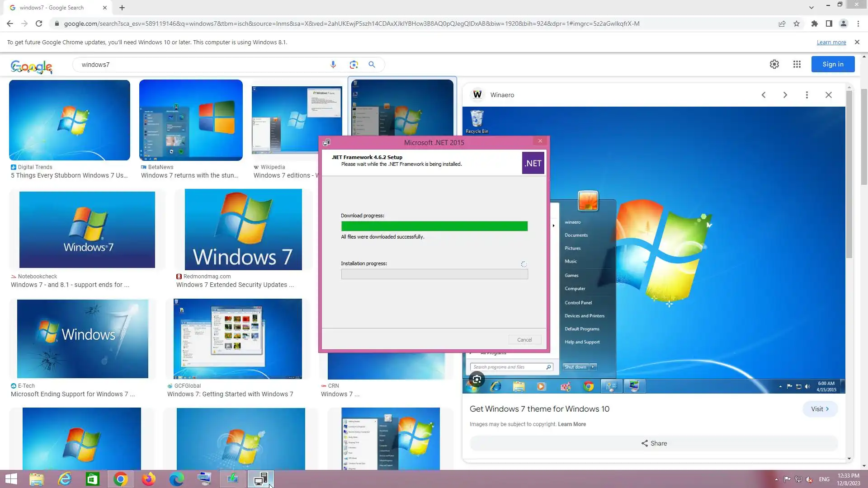This screenshot has width=868, height=488.
Task: Bookmark this page with star icon
Action: [x=797, y=23]
